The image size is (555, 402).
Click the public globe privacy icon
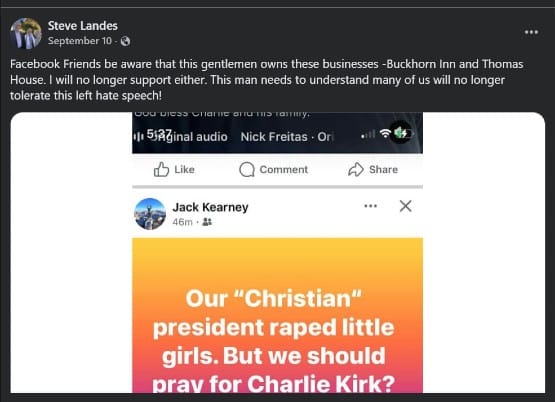click(125, 41)
